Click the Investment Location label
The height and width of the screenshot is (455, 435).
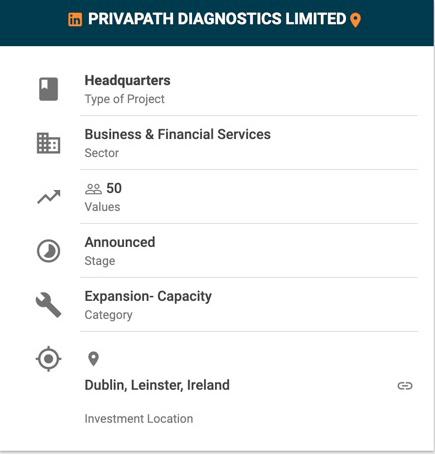click(x=139, y=419)
